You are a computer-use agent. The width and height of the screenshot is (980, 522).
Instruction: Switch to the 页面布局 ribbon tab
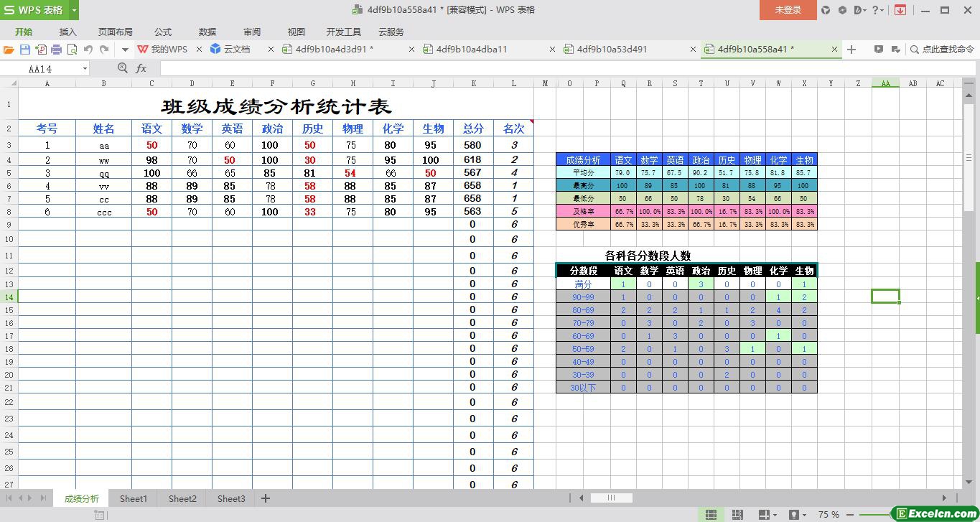click(115, 32)
